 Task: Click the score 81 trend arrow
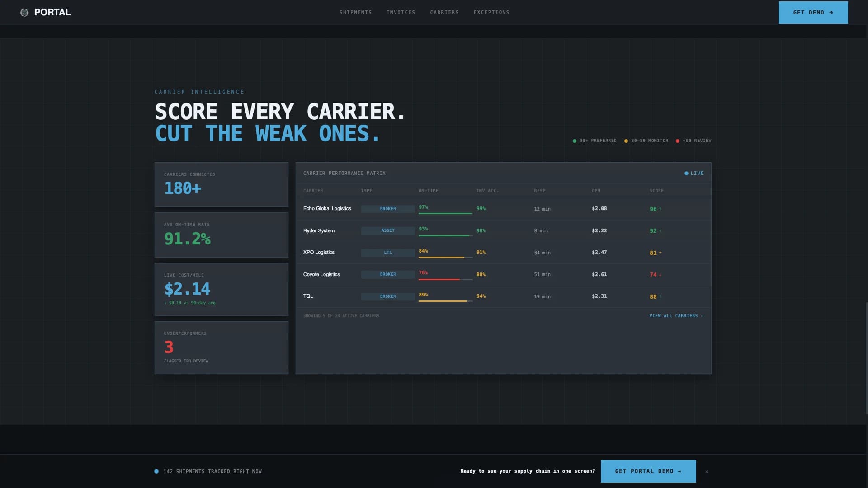(x=660, y=253)
